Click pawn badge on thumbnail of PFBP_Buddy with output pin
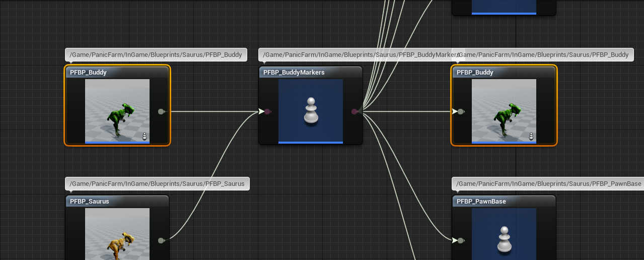This screenshot has width=644, height=260. [145, 136]
